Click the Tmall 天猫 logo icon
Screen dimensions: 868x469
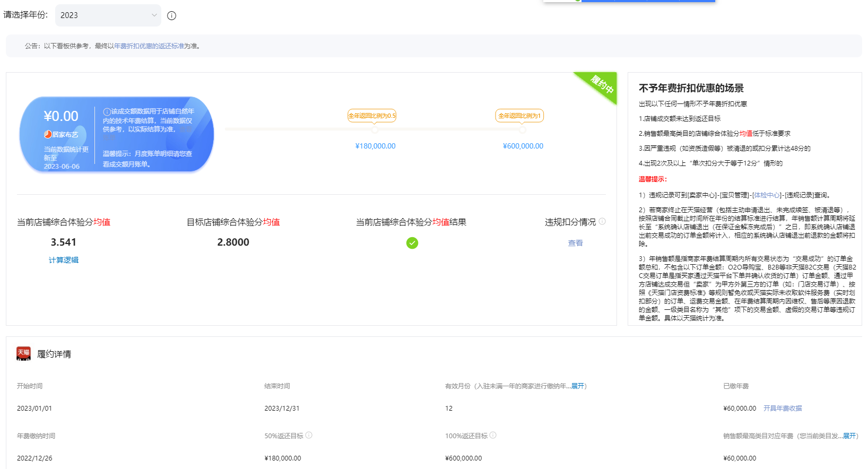click(23, 354)
